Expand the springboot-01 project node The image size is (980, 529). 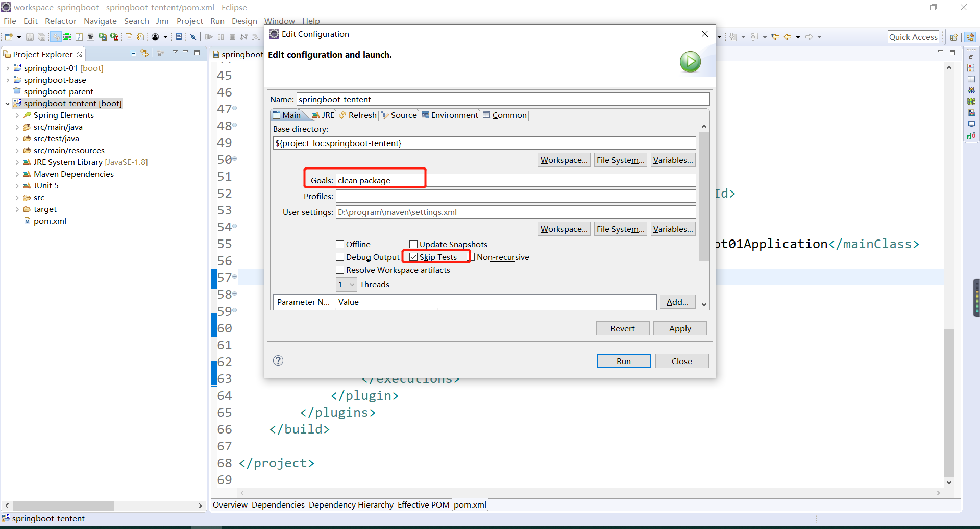point(8,68)
